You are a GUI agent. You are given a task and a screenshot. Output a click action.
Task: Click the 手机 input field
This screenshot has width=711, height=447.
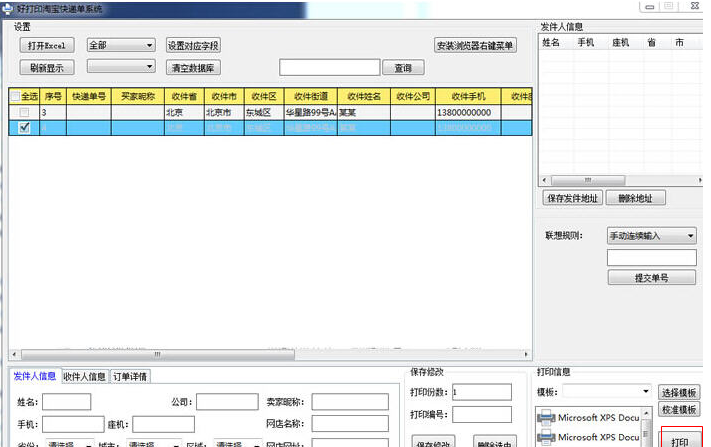73,424
